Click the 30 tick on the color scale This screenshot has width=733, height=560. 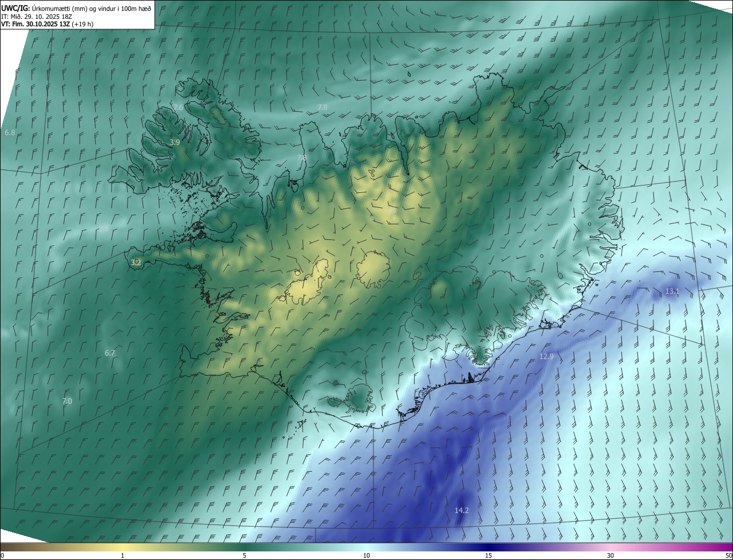(x=610, y=555)
